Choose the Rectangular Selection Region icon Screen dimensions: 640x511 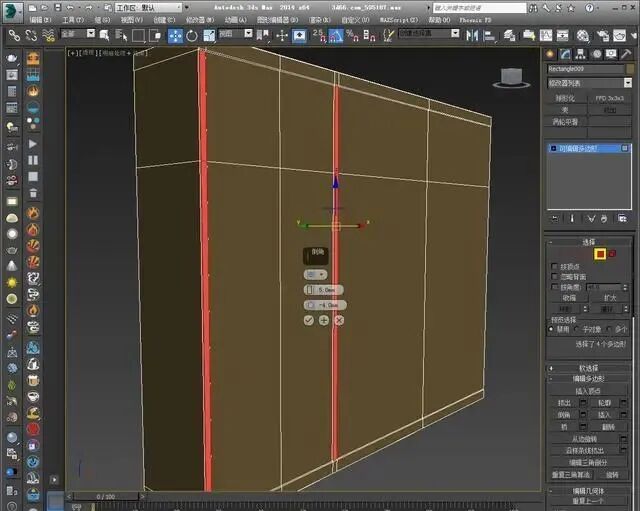(138, 36)
